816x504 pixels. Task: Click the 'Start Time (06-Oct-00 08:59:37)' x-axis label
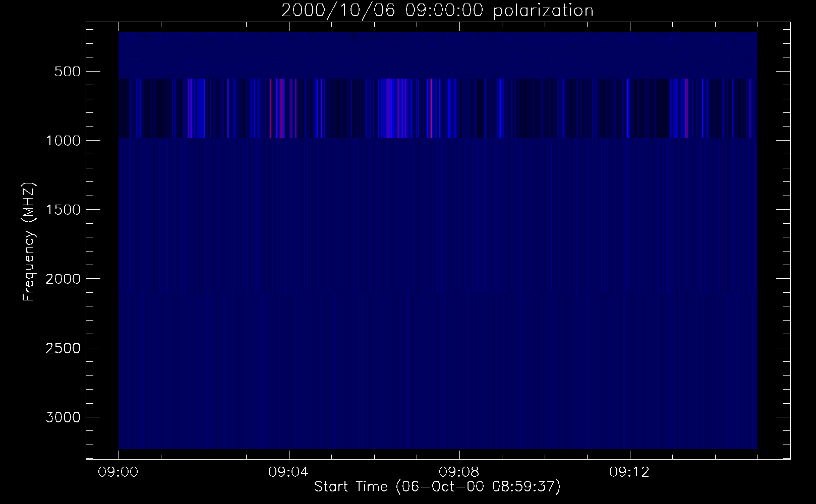(x=437, y=487)
